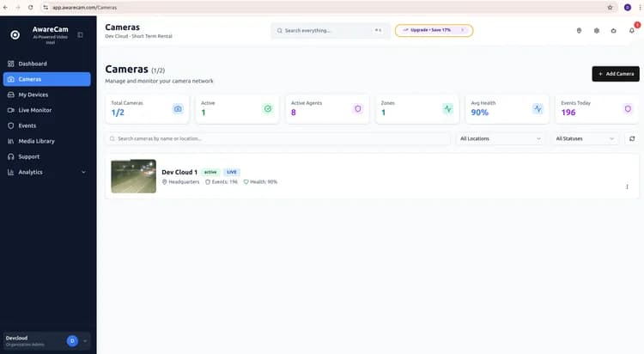
Task: Click the Active Agents 8 value
Action: point(294,113)
